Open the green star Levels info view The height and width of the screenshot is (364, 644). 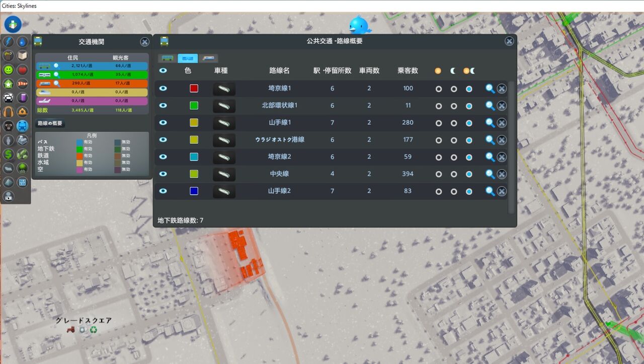pos(9,84)
